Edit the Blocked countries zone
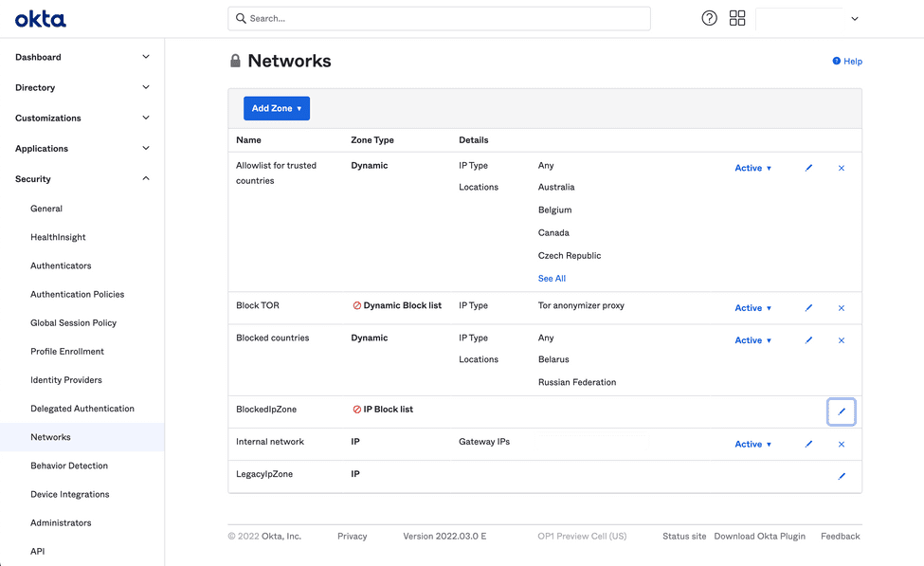 [808, 340]
